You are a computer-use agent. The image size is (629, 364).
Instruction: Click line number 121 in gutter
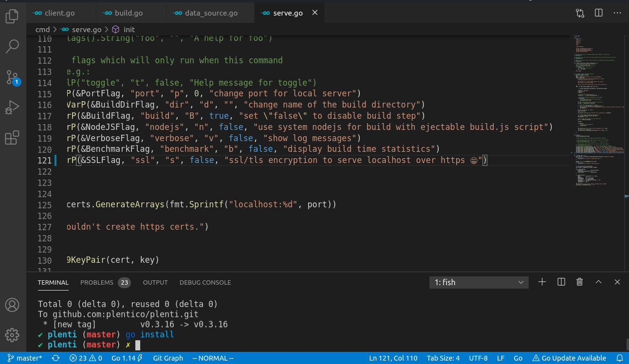tap(45, 160)
